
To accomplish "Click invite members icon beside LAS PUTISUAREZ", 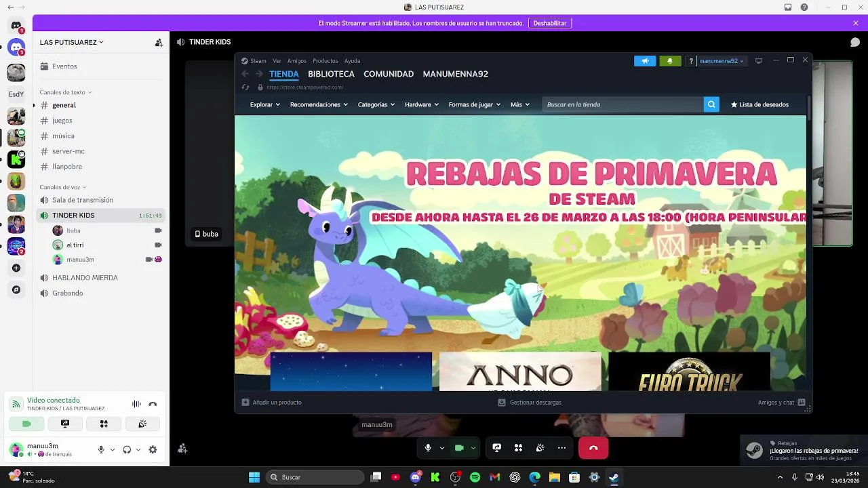I will tap(159, 42).
